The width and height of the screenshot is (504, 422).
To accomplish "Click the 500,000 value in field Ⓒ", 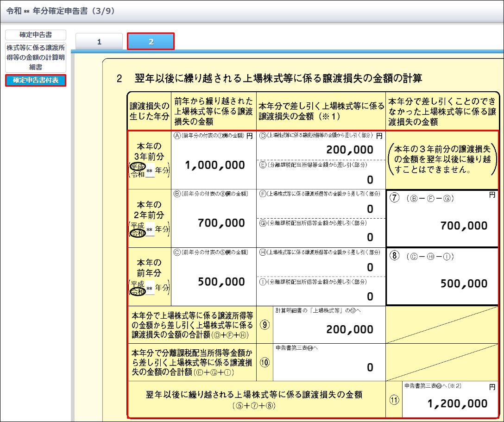I will coord(221,282).
